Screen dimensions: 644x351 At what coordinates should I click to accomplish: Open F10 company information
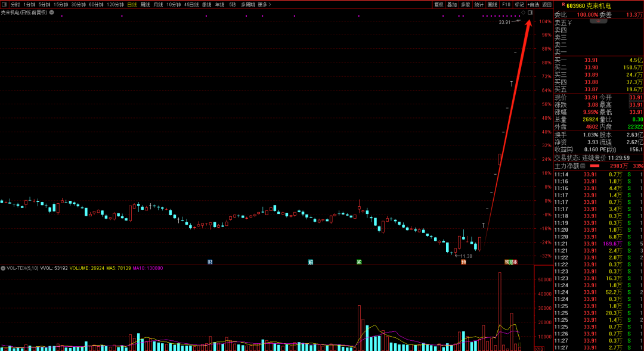click(506, 5)
